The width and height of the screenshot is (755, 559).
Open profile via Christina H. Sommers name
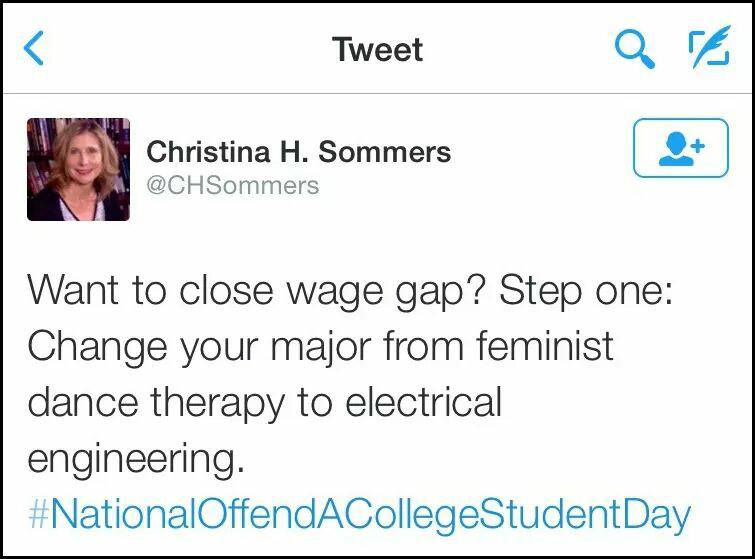(299, 152)
